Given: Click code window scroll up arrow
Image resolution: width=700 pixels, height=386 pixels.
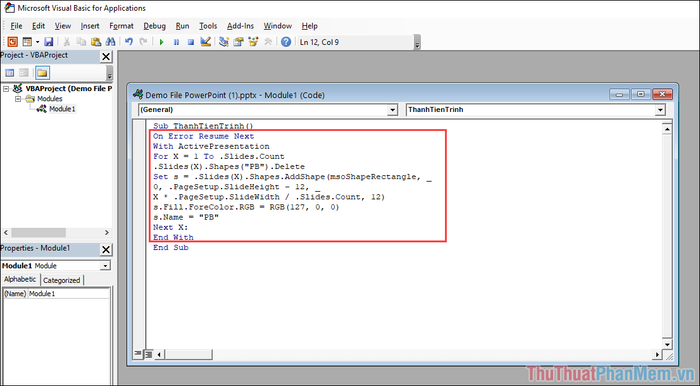Looking at the screenshot, I should click(x=667, y=129).
